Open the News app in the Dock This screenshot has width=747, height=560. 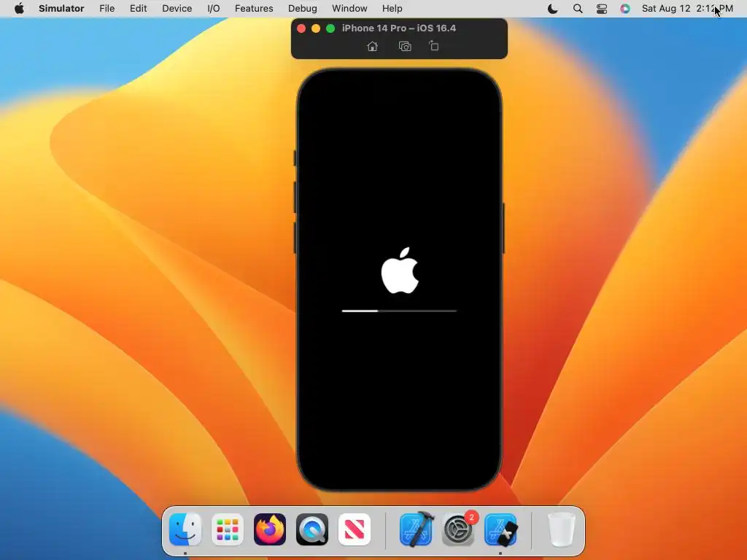pos(355,529)
